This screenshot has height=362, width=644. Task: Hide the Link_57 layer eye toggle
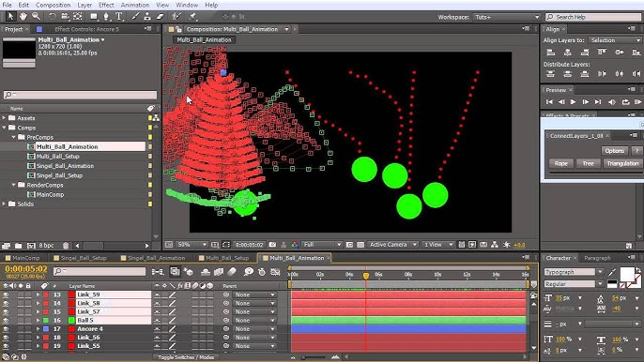point(6,312)
